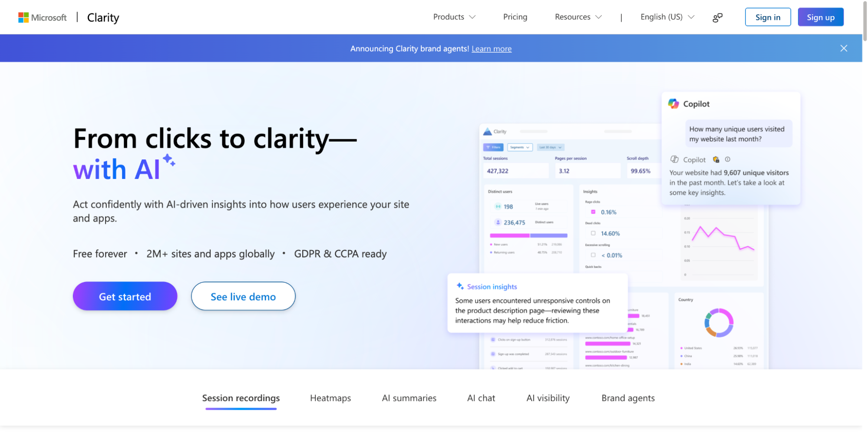Image resolution: width=868 pixels, height=447 pixels.
Task: Click the Copilot response avatar icon
Action: (x=674, y=159)
